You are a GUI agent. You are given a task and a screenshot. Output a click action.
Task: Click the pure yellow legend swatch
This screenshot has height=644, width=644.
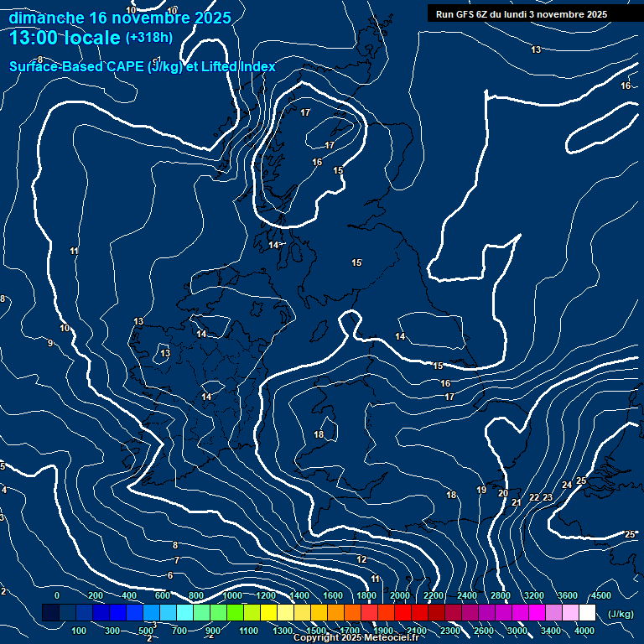click(x=268, y=612)
